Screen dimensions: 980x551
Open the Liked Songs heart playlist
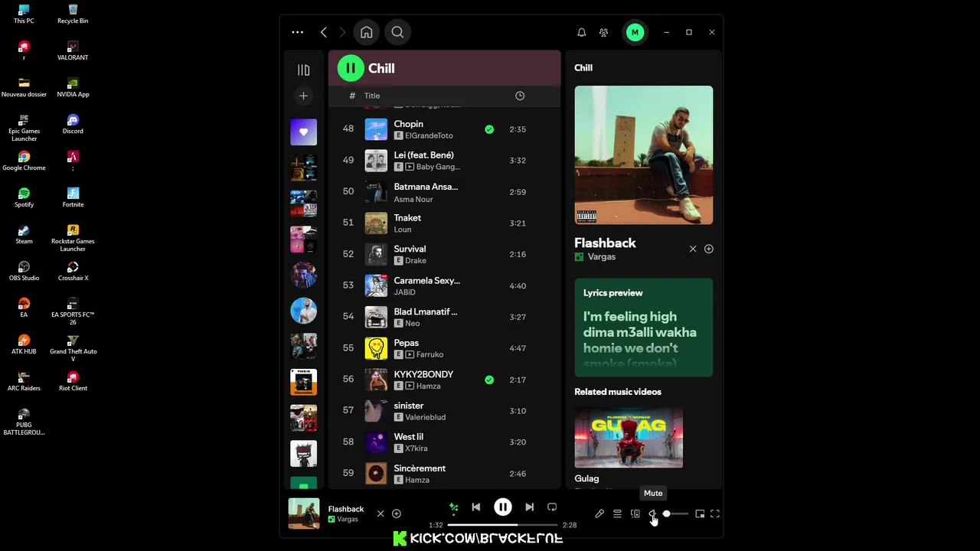pyautogui.click(x=303, y=132)
